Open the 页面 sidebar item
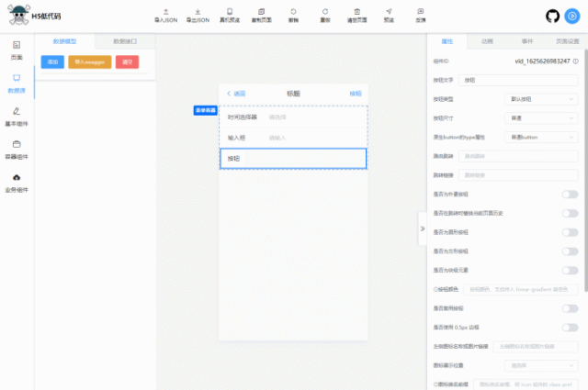 (x=17, y=50)
